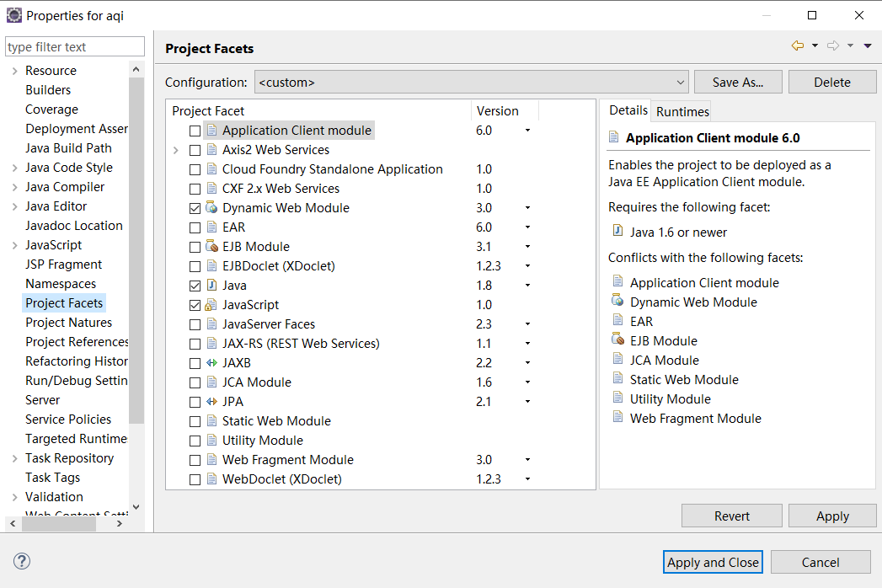
Task: Click the Dynamic Web Module facet icon
Action: pyautogui.click(x=211, y=208)
